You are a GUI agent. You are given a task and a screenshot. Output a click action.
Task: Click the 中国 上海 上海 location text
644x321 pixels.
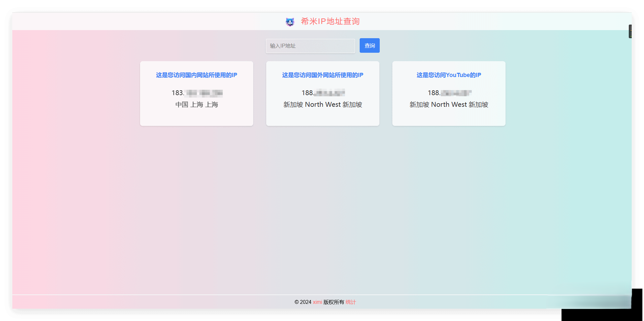[x=197, y=105]
